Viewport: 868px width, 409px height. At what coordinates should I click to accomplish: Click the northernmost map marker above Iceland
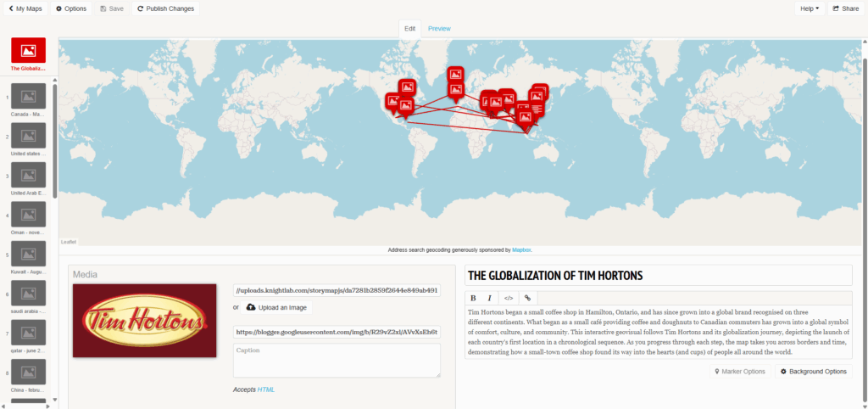(x=455, y=75)
